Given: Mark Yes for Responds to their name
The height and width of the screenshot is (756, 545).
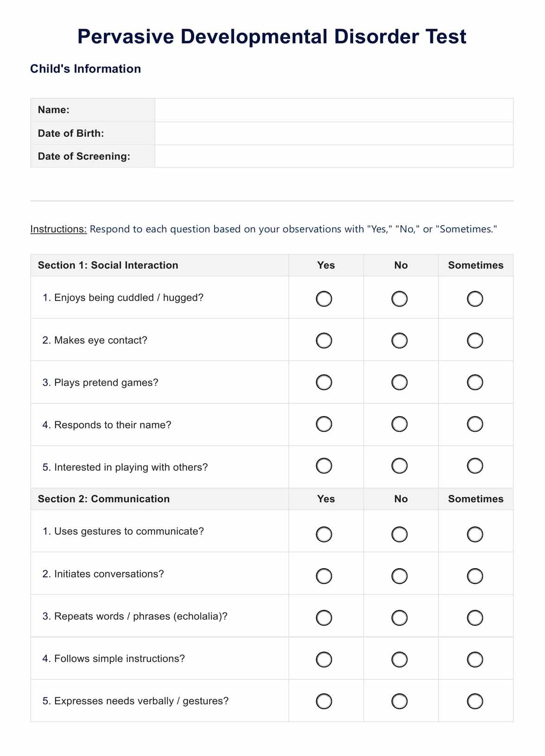Looking at the screenshot, I should (324, 424).
